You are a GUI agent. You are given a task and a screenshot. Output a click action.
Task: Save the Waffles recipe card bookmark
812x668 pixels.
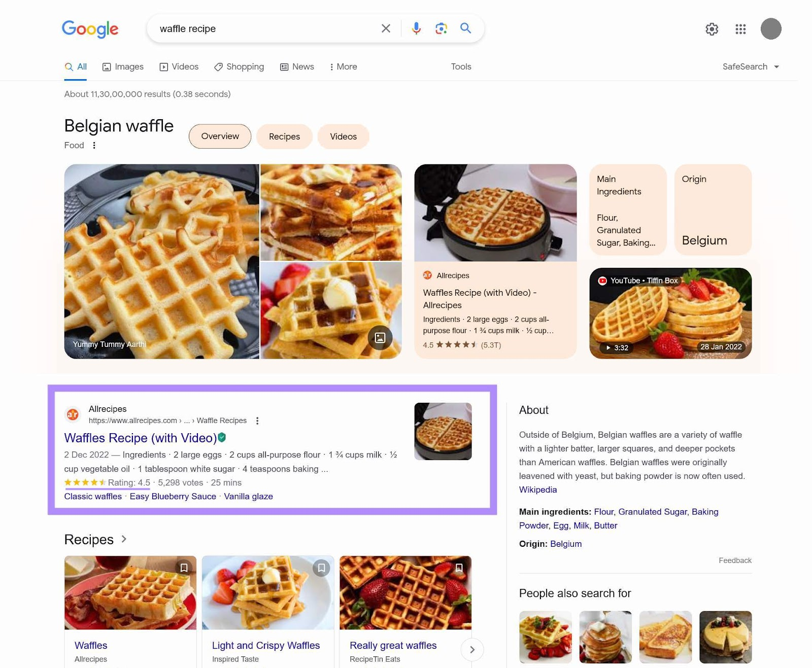coord(184,568)
